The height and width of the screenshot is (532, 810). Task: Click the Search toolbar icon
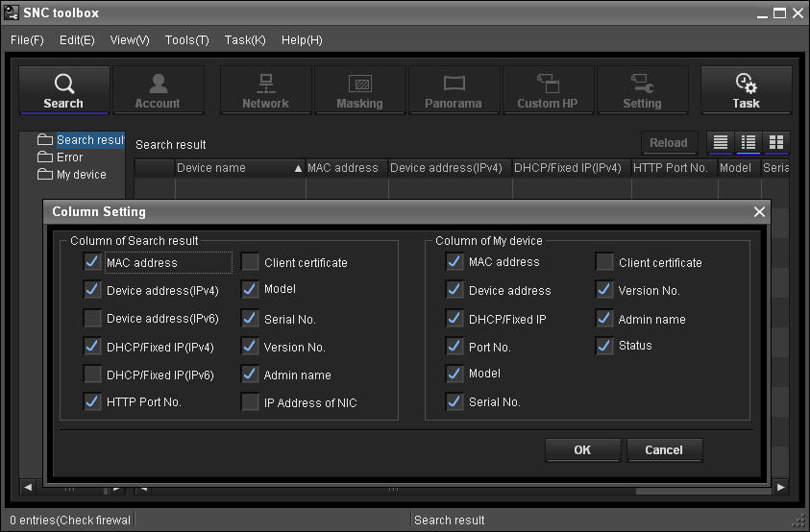[63, 90]
